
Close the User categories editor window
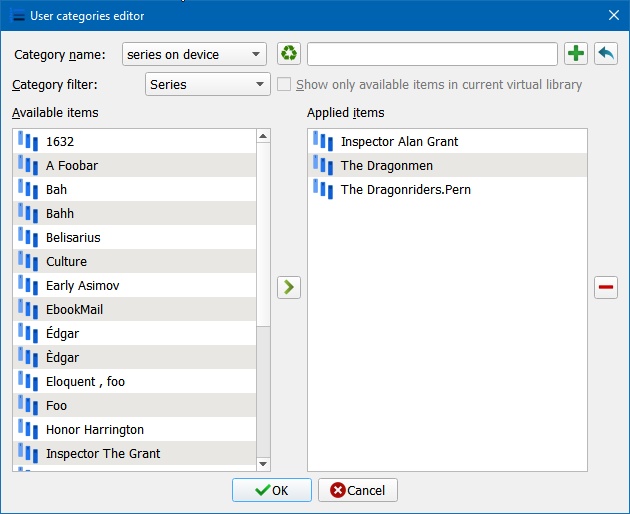click(x=613, y=16)
